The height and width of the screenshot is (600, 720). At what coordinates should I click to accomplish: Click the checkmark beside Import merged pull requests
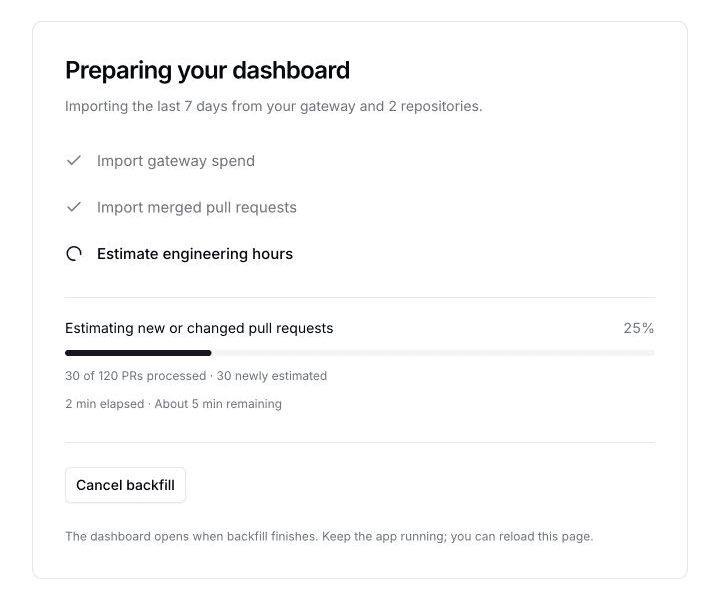click(x=74, y=207)
